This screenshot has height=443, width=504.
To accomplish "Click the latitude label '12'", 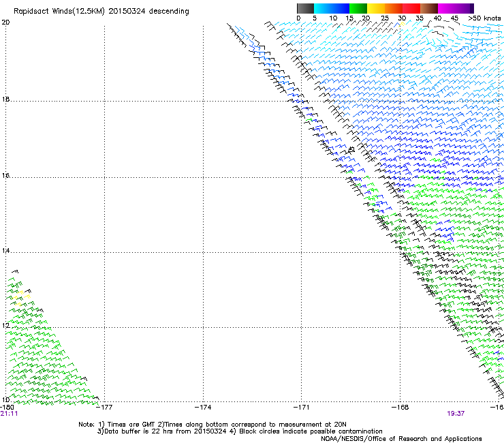I will click(5, 326).
